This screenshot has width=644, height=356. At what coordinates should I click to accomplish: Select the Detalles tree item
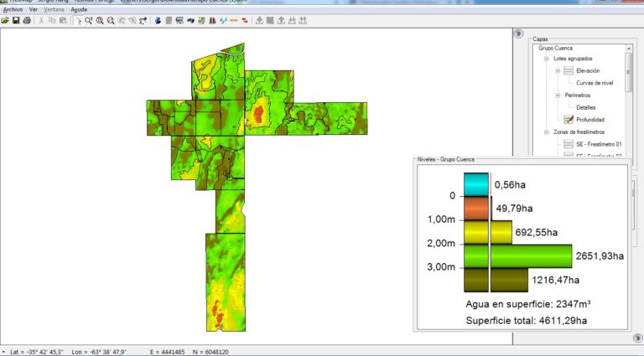[586, 107]
